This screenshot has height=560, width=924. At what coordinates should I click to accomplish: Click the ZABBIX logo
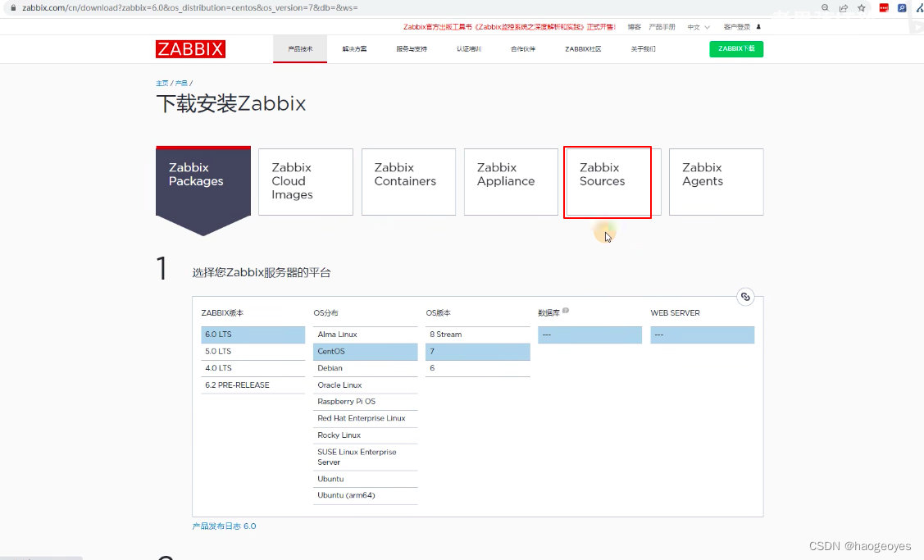pos(190,49)
